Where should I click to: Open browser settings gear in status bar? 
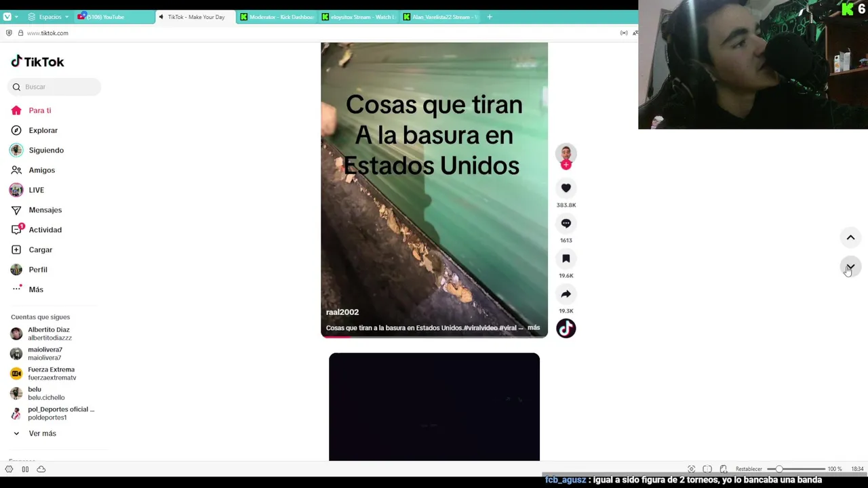tap(9, 469)
